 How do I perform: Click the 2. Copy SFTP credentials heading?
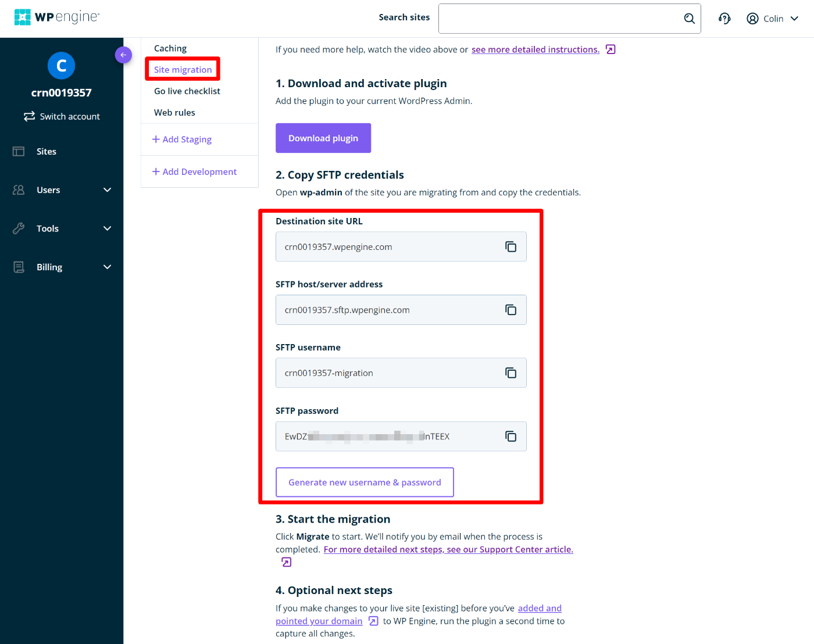340,175
